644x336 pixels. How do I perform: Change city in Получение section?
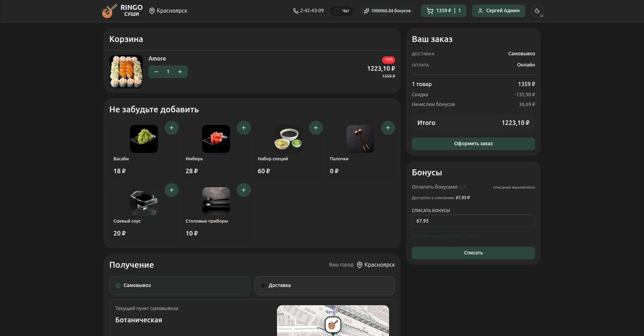point(376,265)
